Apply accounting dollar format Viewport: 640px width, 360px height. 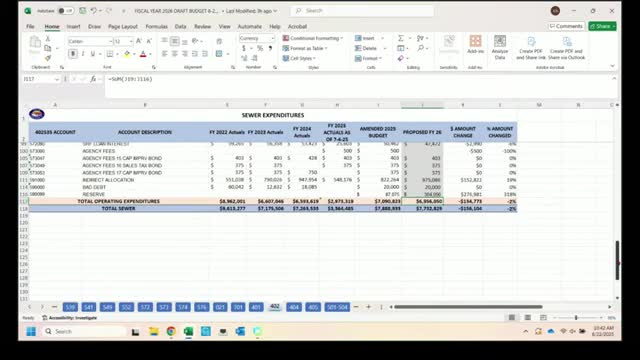244,48
